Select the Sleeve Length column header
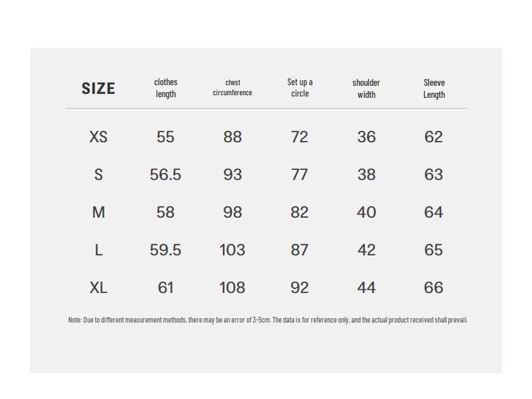The height and width of the screenshot is (399, 532). click(x=434, y=88)
